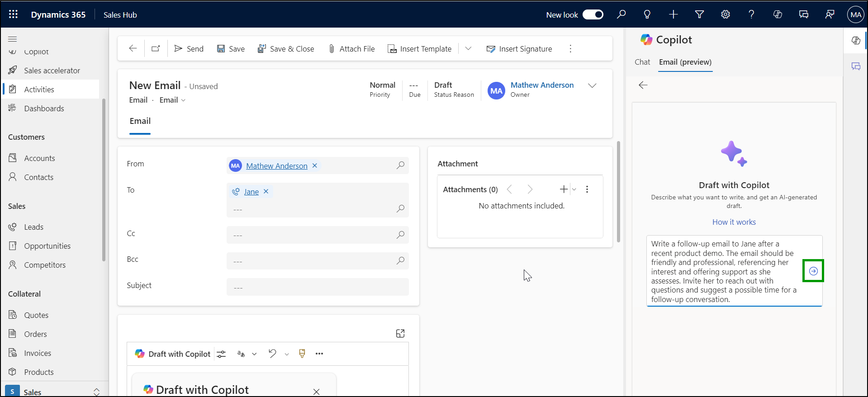Add a new attachment with plus
Viewport: 868px width, 397px height.
click(564, 189)
